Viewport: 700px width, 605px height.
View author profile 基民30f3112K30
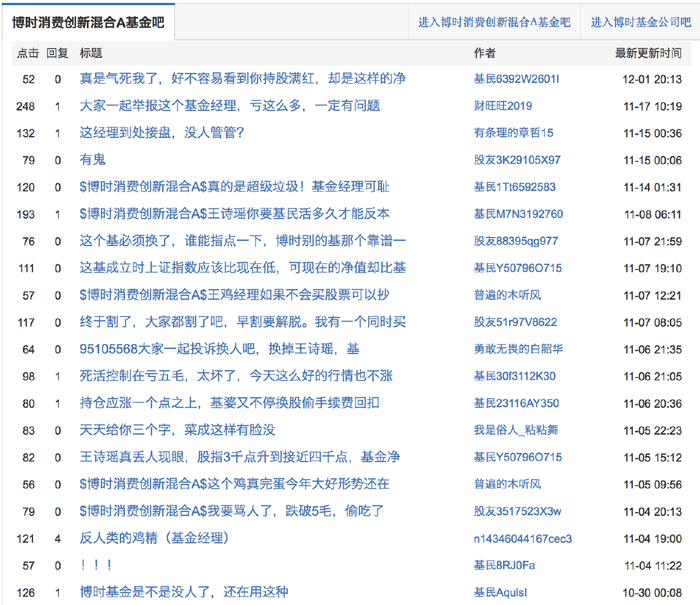(515, 376)
